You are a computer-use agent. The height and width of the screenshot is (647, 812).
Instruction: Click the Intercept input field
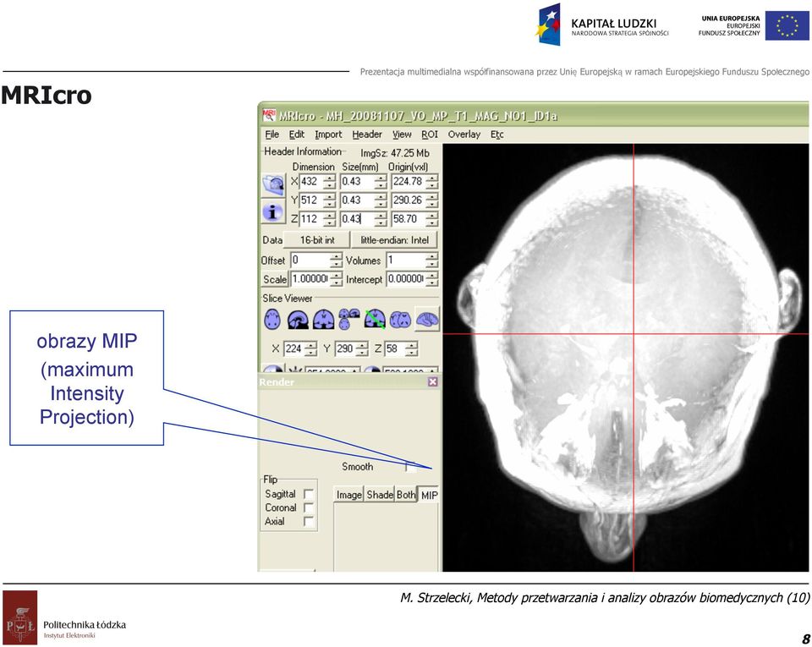pos(406,279)
